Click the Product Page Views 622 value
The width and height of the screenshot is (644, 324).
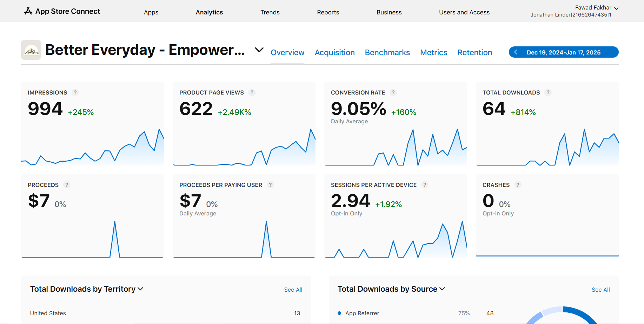196,109
